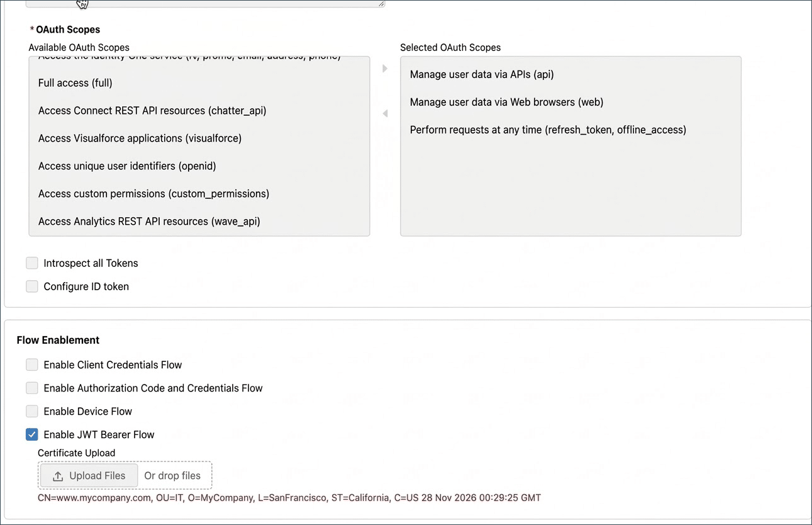
Task: Click the right arrow to add scope
Action: click(385, 69)
